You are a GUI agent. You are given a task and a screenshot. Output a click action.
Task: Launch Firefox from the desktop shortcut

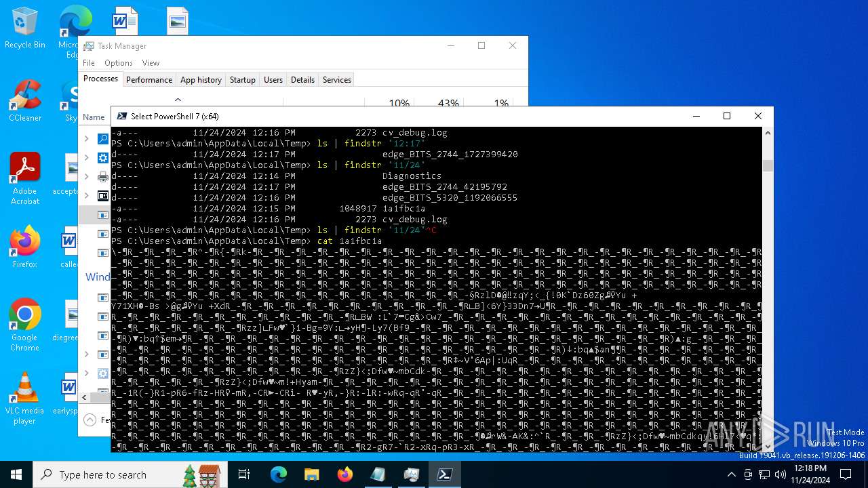point(24,247)
